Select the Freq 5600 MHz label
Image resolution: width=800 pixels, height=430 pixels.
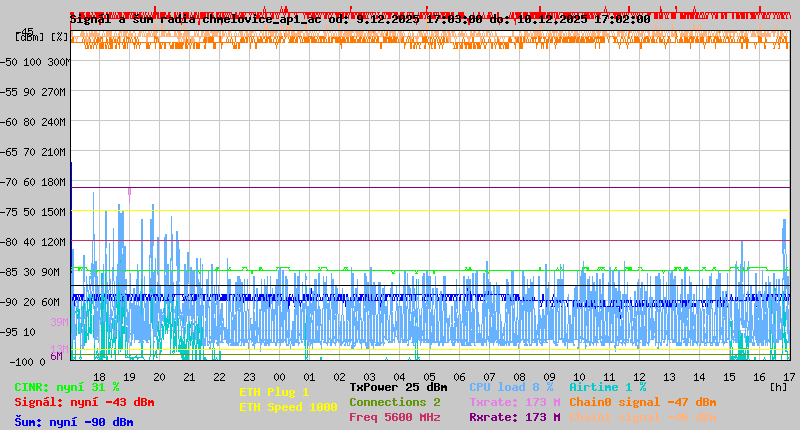[x=395, y=417]
